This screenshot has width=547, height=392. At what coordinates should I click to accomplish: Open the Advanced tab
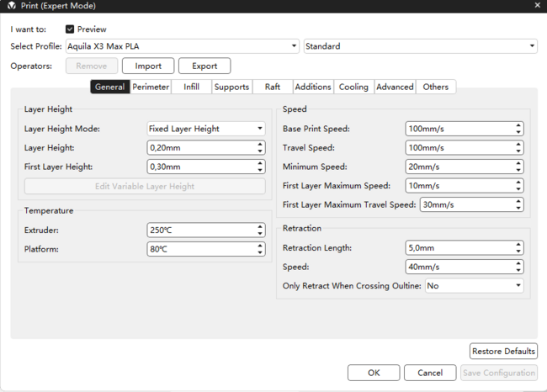395,87
